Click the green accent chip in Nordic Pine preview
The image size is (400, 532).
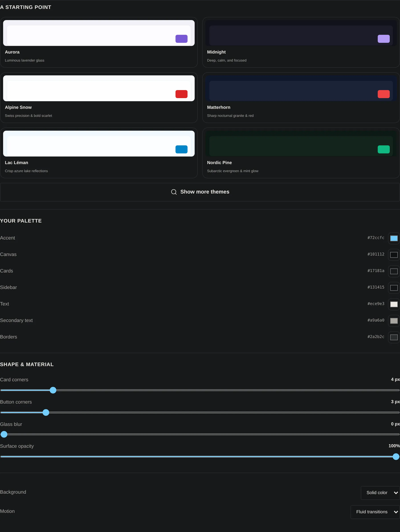click(384, 149)
